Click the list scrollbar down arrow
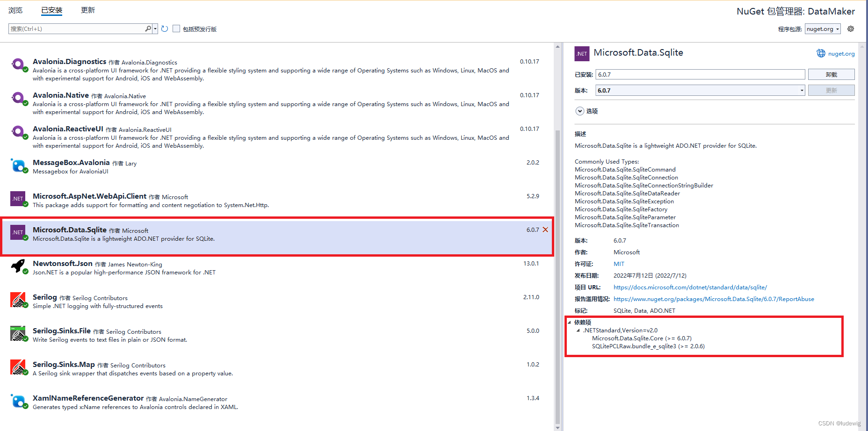The image size is (868, 431). click(557, 428)
